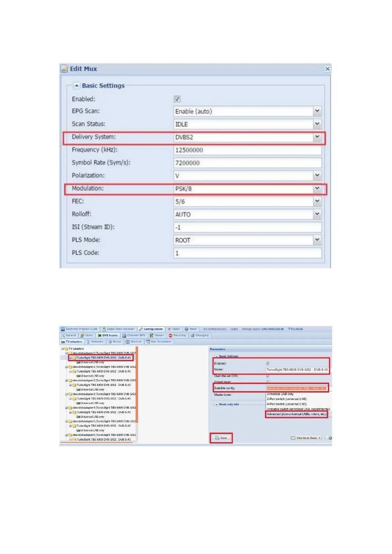The image size is (392, 554).
Task: Select the DVB Inputs tab
Action: pos(108,335)
